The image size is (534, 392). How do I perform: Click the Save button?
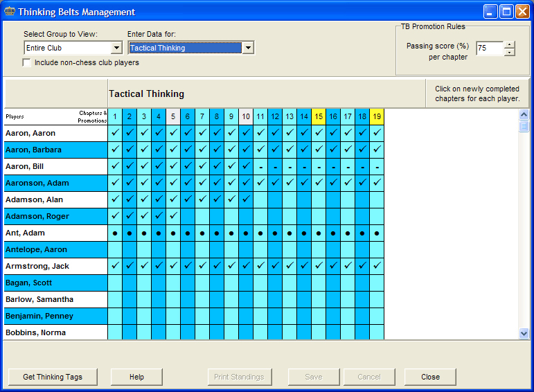pyautogui.click(x=314, y=377)
